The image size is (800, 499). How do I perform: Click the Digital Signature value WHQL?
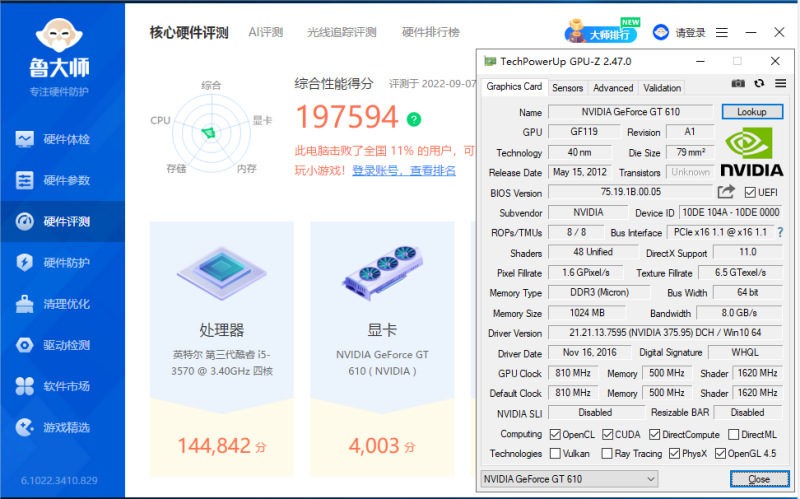pyautogui.click(x=745, y=353)
